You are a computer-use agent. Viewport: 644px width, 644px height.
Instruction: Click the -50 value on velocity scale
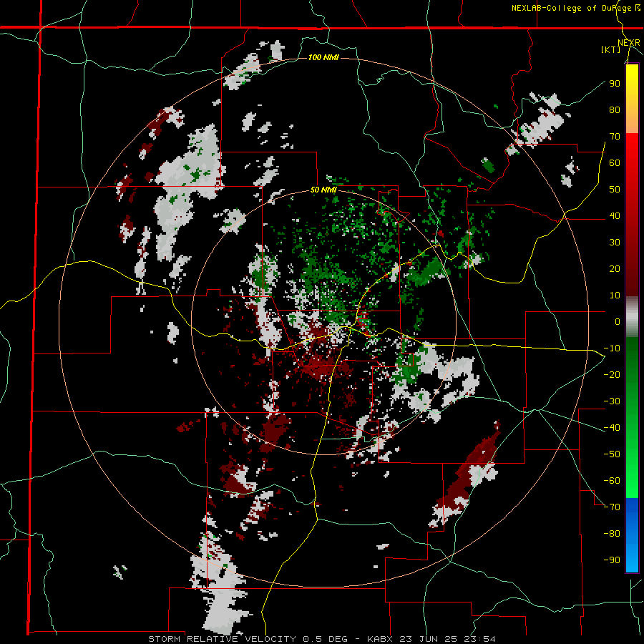(612, 454)
